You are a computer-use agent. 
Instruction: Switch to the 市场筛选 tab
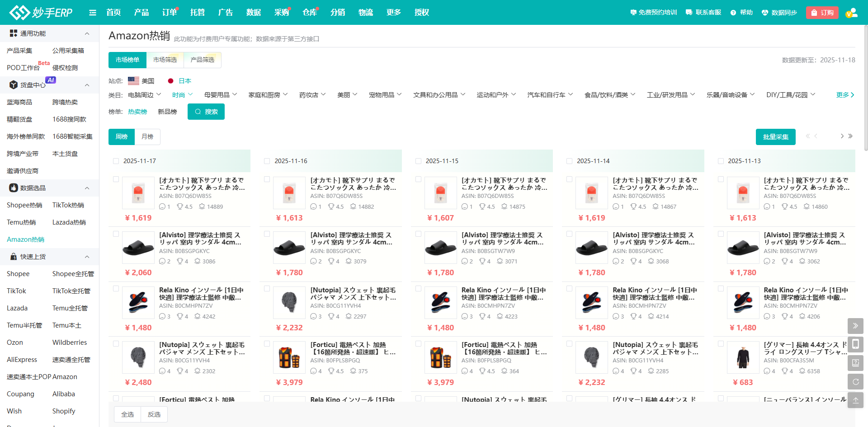coord(165,60)
